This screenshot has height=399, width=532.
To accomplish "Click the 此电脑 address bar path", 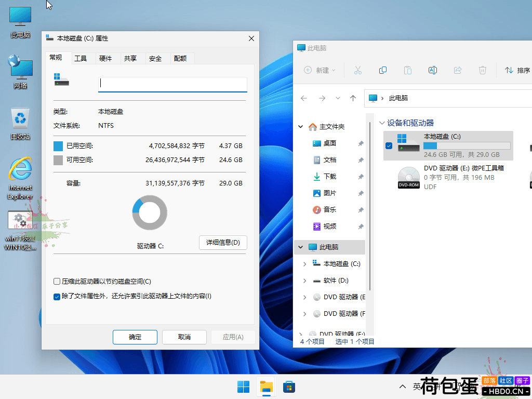I will [x=398, y=98].
